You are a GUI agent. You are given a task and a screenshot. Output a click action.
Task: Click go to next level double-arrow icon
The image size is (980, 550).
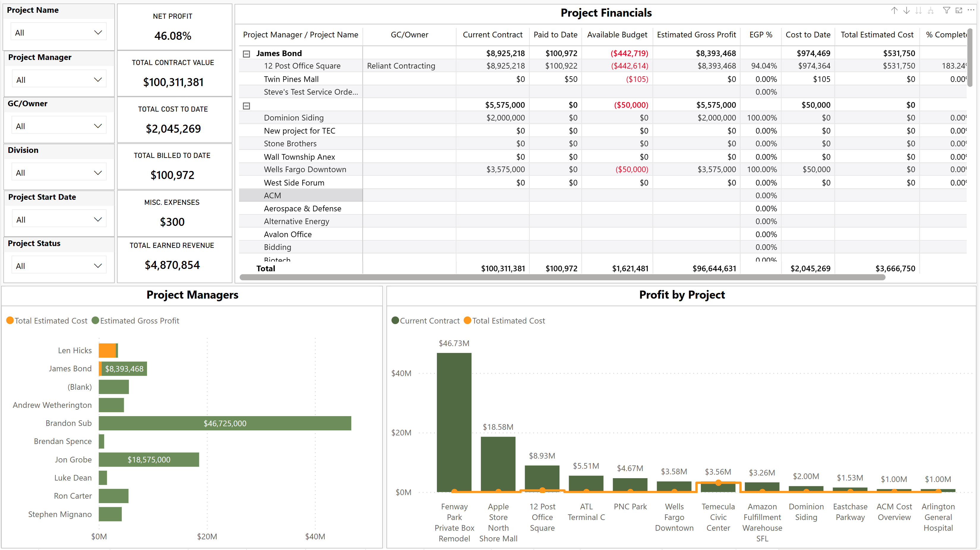point(919,11)
